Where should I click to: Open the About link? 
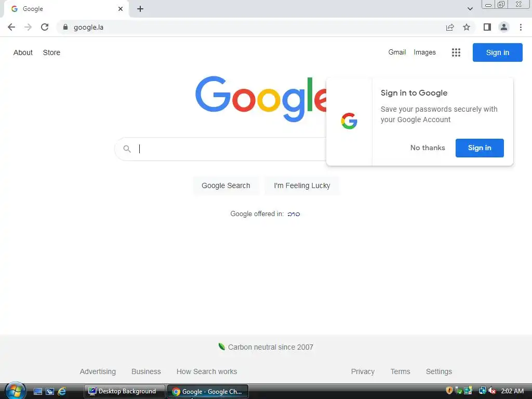coord(23,52)
